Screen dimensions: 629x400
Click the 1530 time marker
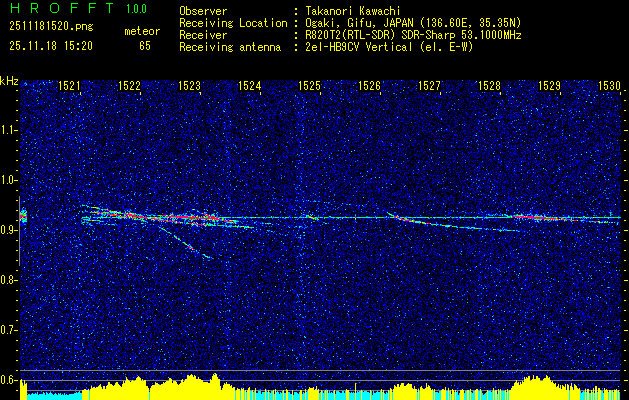tap(609, 85)
